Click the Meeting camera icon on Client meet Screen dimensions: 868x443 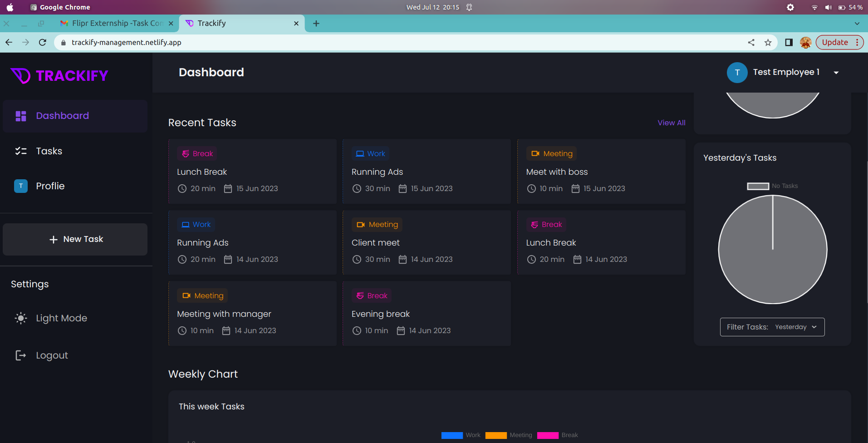[361, 224]
